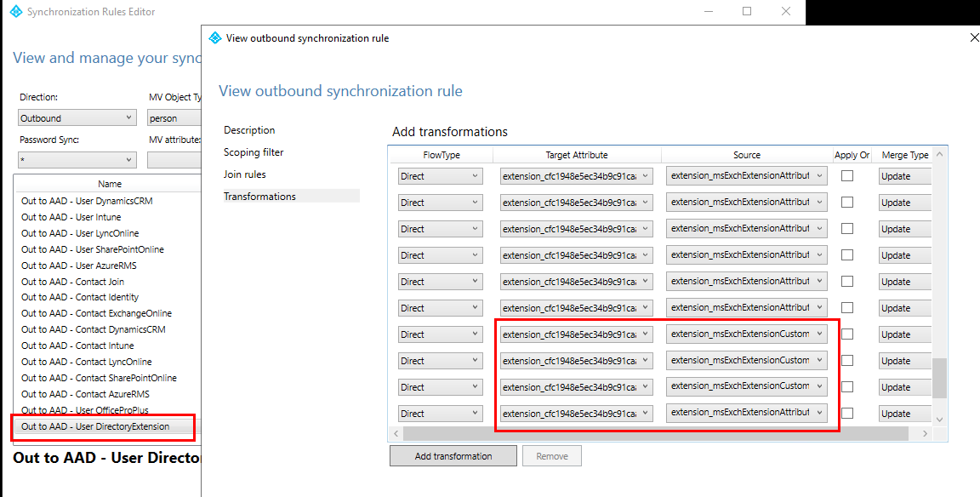Open the MV Object Type dropdown showing person
This screenshot has height=497, width=980.
[x=174, y=118]
